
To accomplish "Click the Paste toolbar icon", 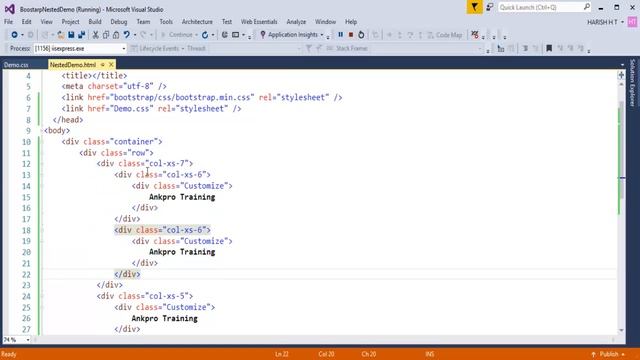I will (x=116, y=35).
